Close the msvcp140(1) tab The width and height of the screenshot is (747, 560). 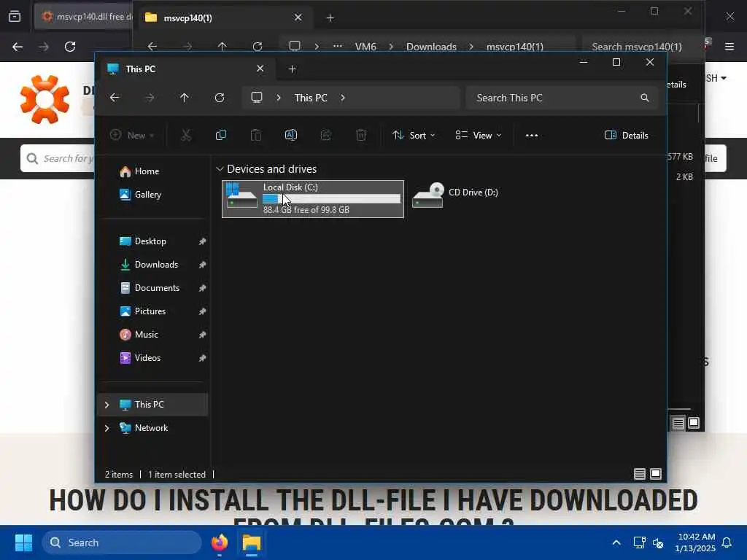tap(298, 17)
